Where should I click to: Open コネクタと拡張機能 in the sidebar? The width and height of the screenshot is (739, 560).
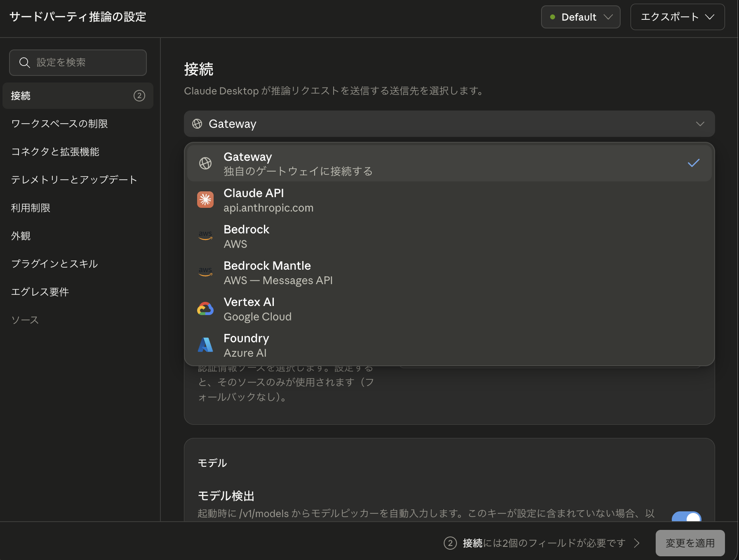[x=78, y=152]
